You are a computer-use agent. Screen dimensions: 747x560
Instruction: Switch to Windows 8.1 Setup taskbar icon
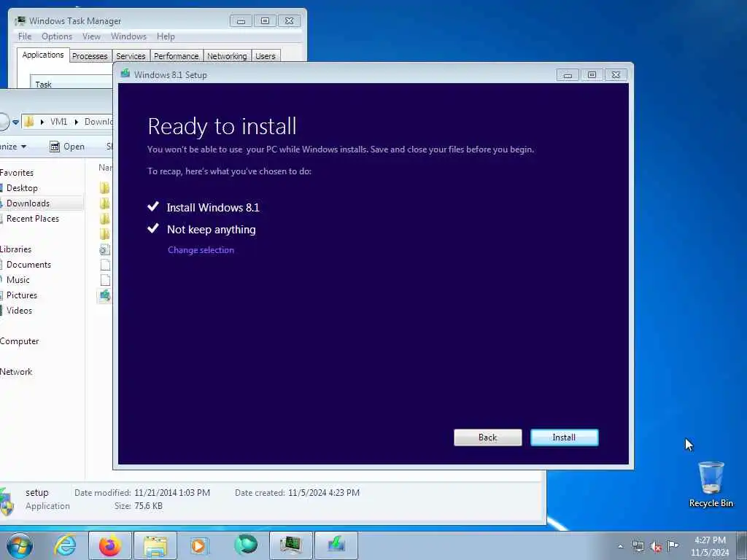coord(336,545)
